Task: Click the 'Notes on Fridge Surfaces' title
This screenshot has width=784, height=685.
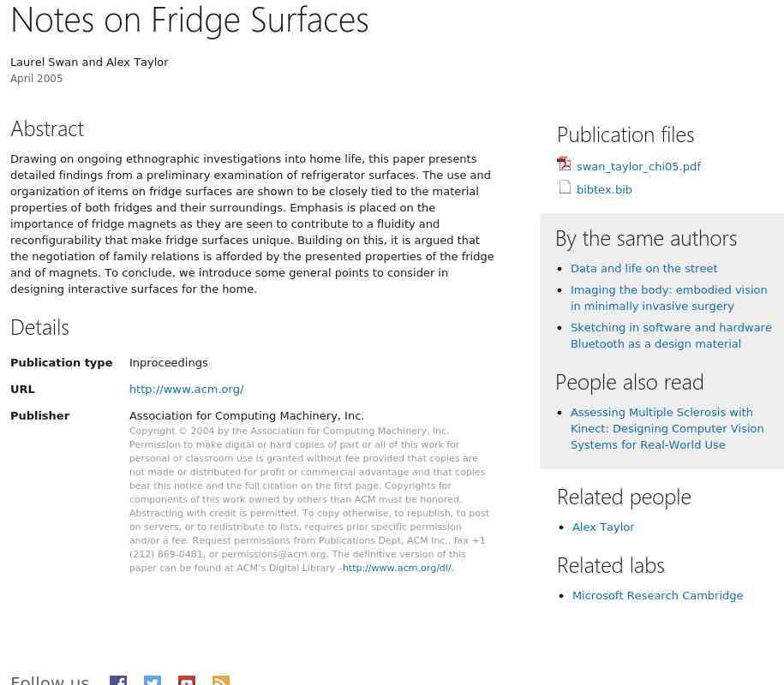Action: coord(189,21)
